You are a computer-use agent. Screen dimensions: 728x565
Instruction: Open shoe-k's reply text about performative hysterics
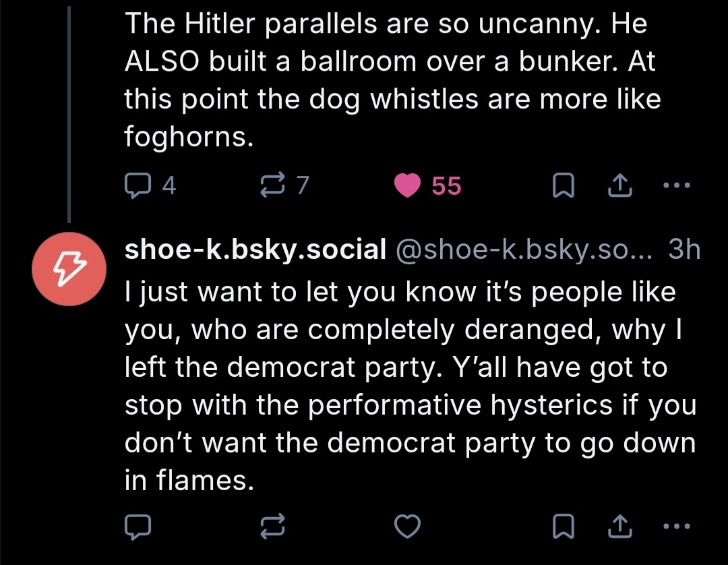pos(404,386)
